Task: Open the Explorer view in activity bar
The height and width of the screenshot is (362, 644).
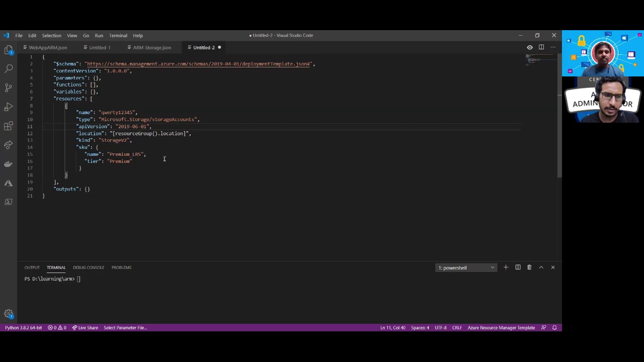Action: [9, 49]
